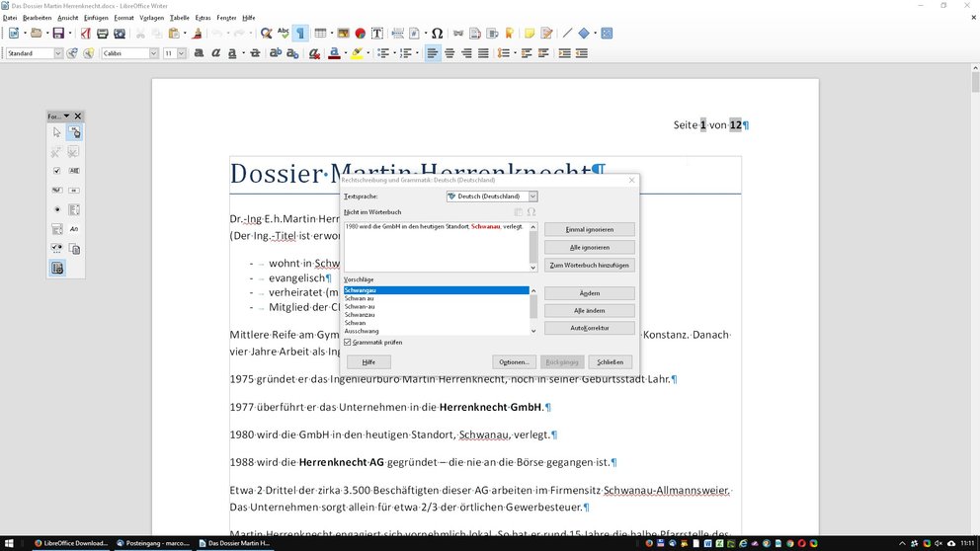
Task: Click the Alle ändern button
Action: (590, 310)
